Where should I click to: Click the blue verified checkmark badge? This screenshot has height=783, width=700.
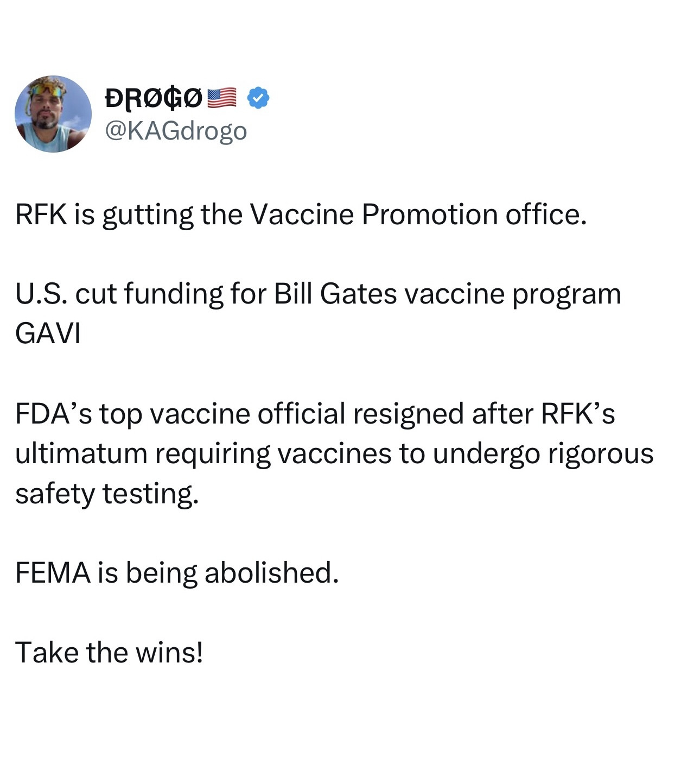(258, 98)
